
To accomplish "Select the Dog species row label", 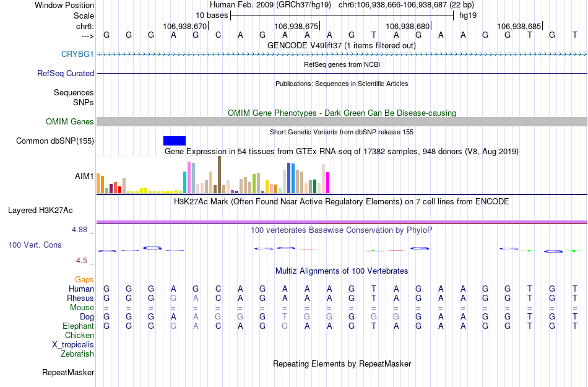I will 87,317.
